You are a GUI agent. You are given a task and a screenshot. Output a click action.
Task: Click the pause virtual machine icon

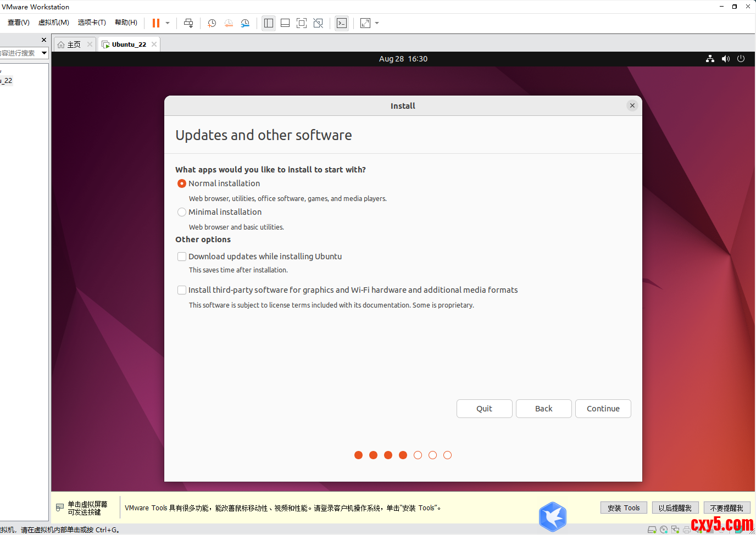click(x=156, y=23)
